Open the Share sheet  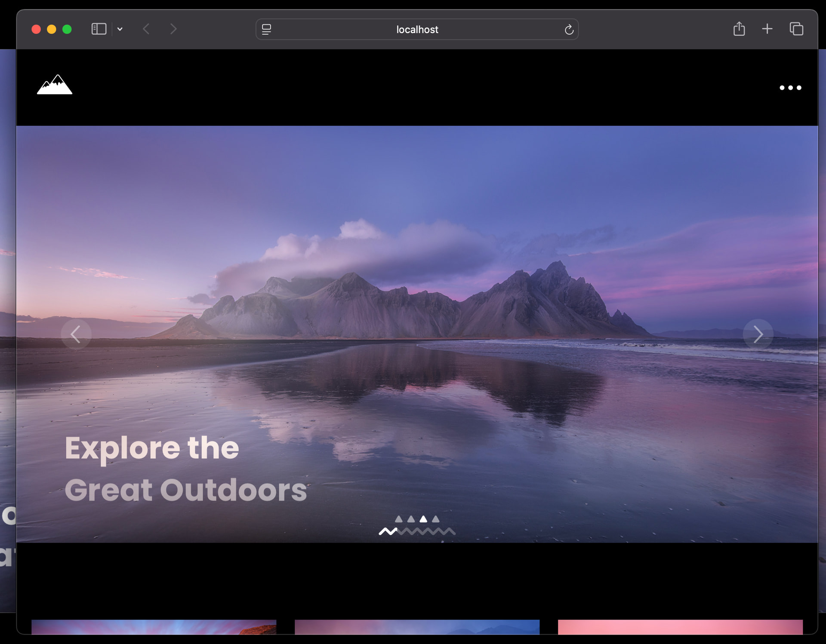(739, 29)
